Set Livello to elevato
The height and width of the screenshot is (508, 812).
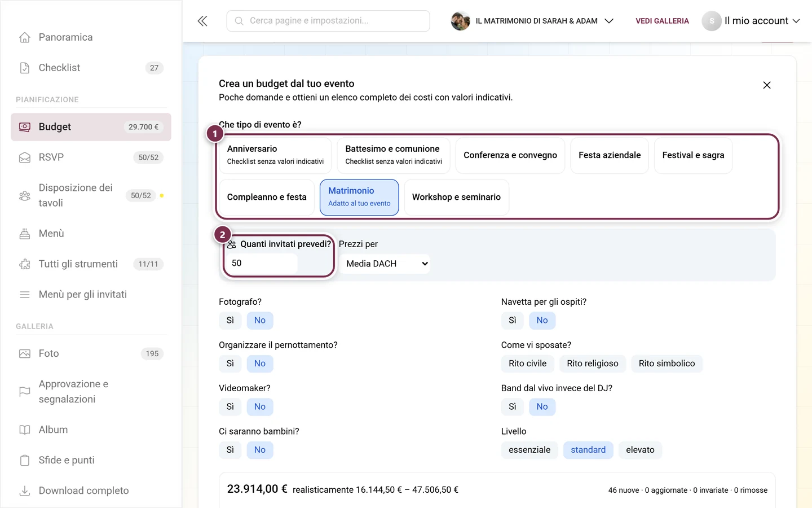point(641,450)
